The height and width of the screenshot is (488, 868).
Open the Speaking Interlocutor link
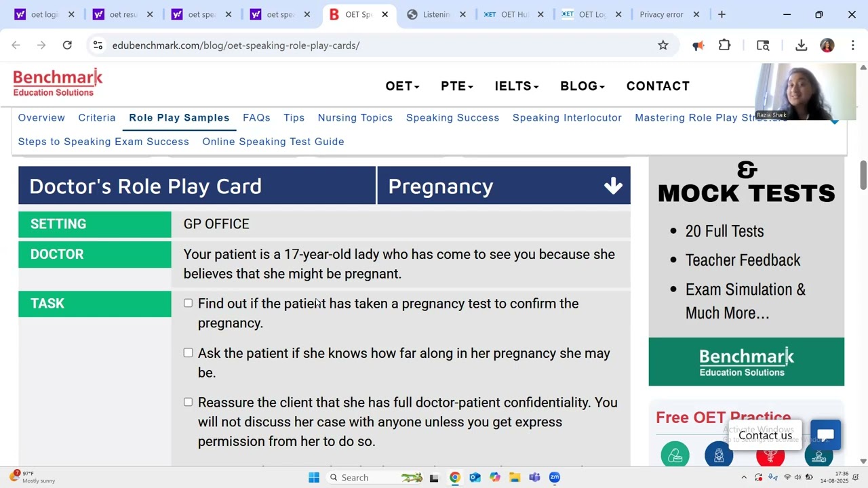pos(567,118)
